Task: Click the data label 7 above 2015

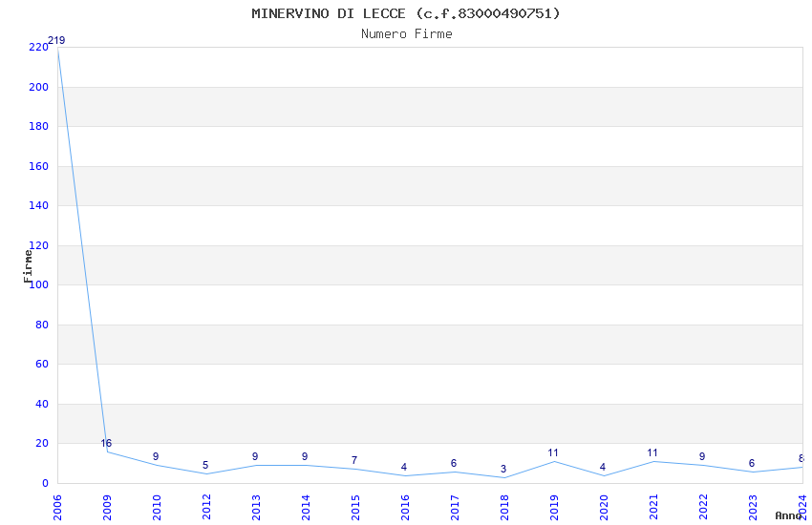Action: coord(354,461)
